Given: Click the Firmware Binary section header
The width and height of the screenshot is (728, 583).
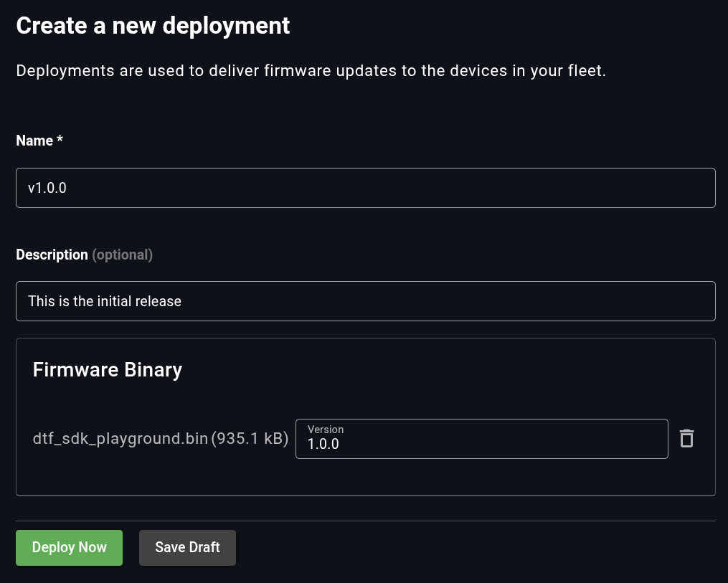Looking at the screenshot, I should (x=107, y=369).
